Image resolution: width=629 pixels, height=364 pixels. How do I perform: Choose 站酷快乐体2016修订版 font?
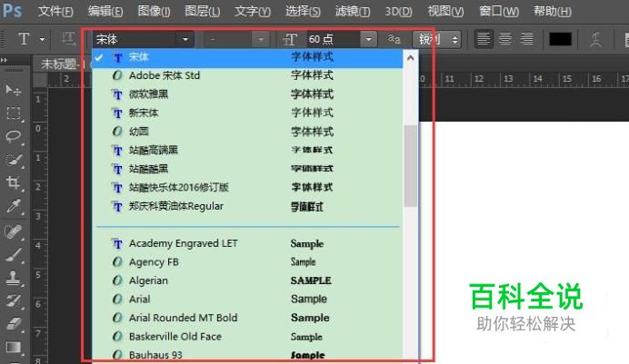pos(247,187)
